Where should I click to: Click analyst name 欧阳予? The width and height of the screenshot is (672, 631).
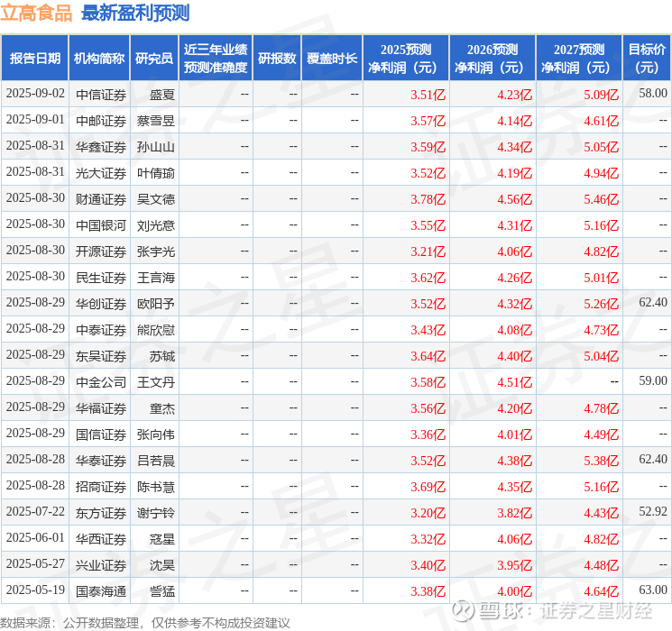click(x=156, y=304)
